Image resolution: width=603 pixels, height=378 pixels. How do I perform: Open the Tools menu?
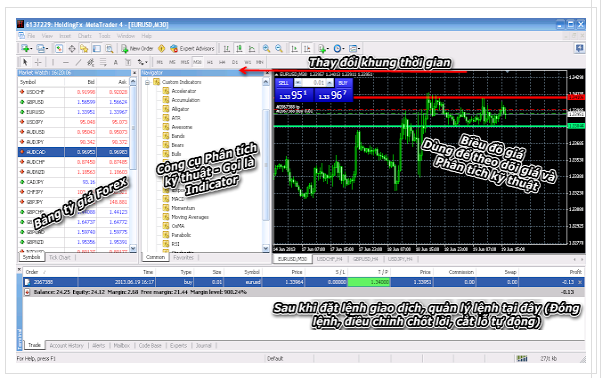click(104, 36)
